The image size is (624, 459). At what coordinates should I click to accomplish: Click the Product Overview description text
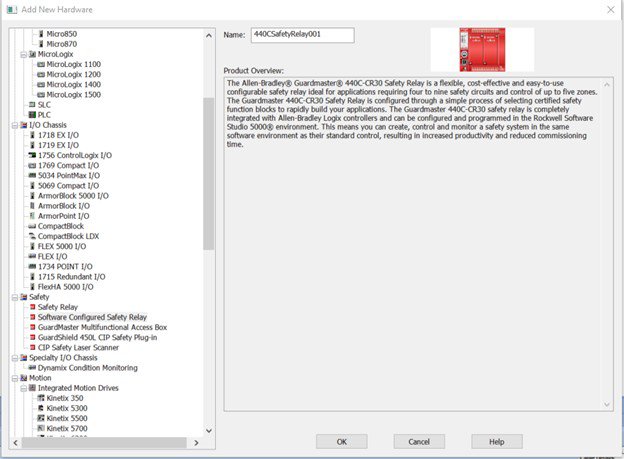click(x=412, y=113)
